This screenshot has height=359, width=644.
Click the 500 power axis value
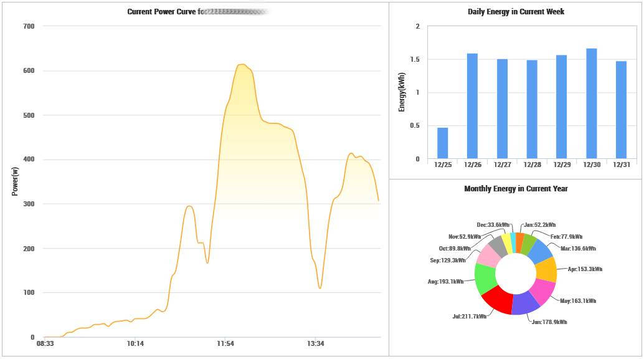[x=29, y=115]
